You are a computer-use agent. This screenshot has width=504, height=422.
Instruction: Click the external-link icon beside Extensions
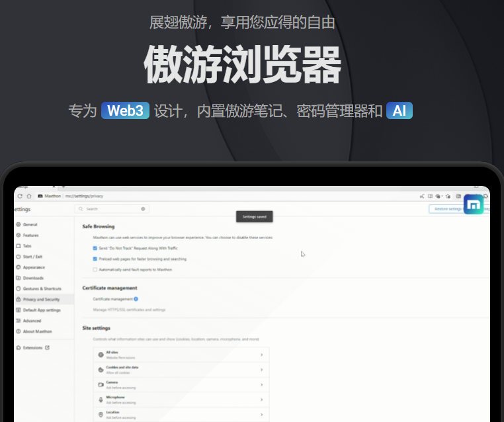47,347
